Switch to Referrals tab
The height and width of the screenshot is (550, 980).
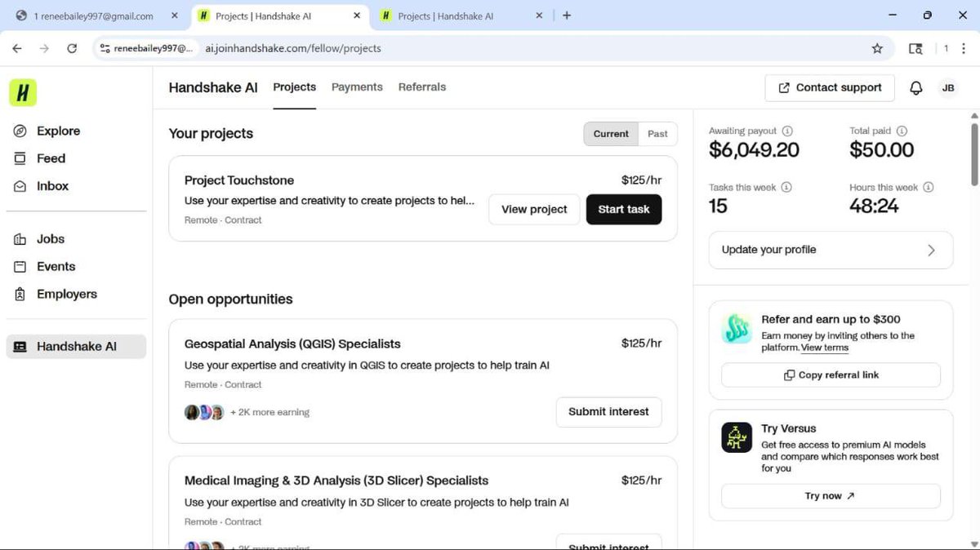coord(422,87)
